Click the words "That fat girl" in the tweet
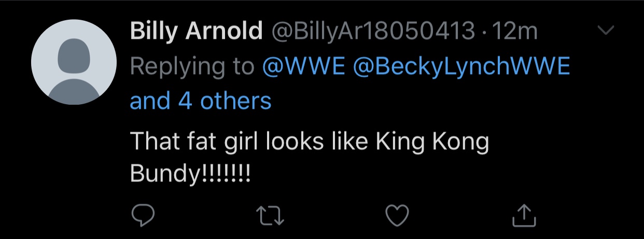 coord(196,142)
